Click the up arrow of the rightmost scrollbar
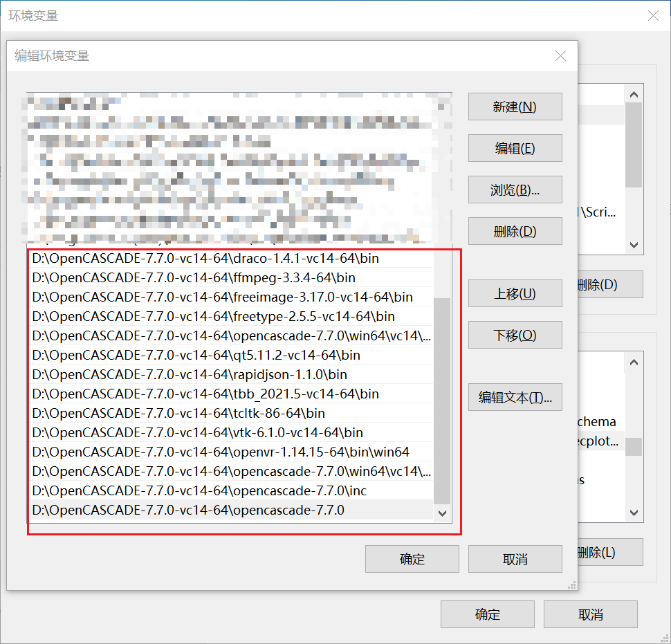Screen dimensions: 671x644 [x=634, y=93]
